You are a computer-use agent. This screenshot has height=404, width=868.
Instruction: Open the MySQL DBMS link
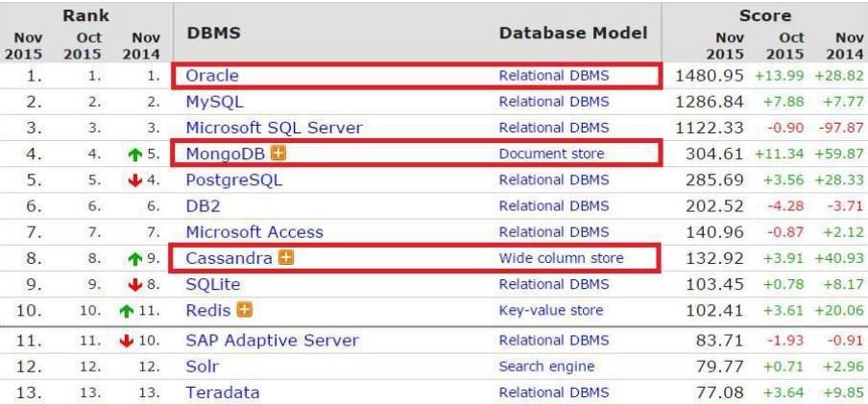point(214,103)
